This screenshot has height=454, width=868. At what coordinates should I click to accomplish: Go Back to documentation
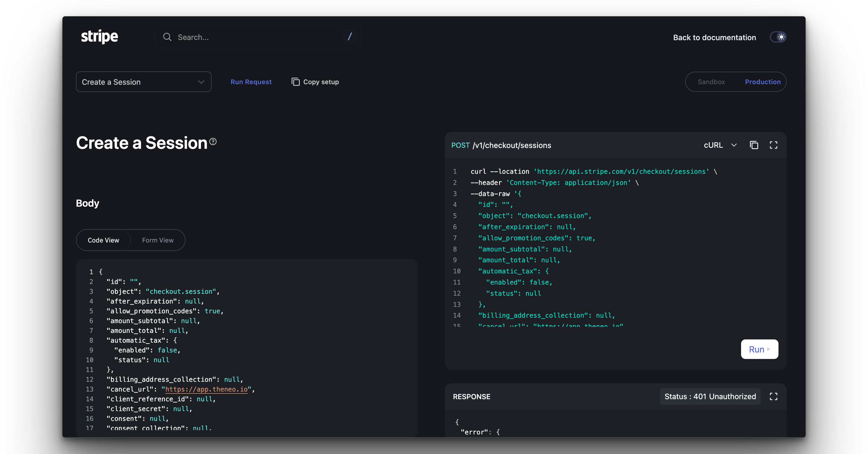click(714, 37)
